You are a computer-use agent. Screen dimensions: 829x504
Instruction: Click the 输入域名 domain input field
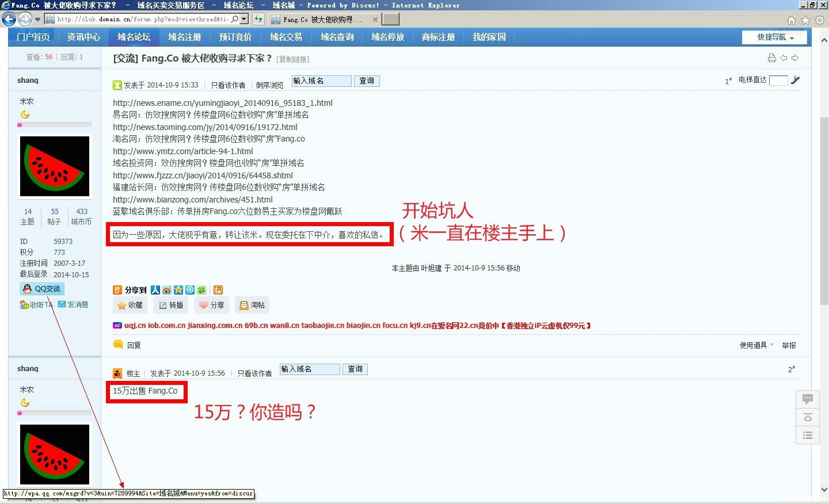[x=321, y=81]
